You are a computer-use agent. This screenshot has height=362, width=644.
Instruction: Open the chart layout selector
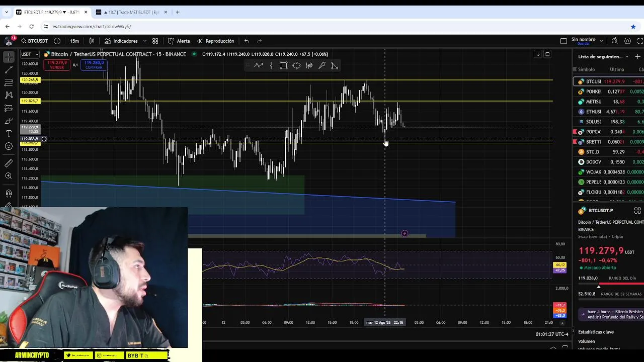[563, 41]
